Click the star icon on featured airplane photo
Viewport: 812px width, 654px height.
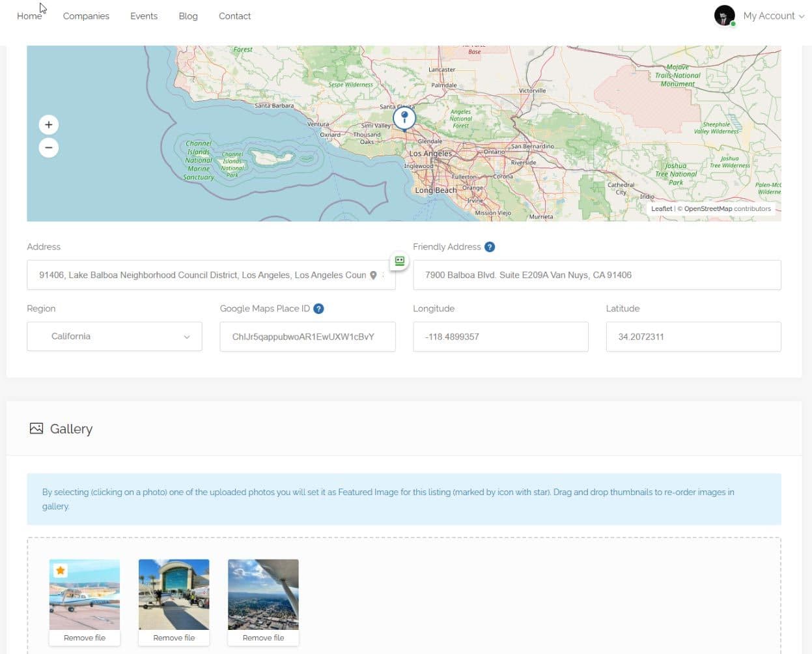click(x=61, y=571)
